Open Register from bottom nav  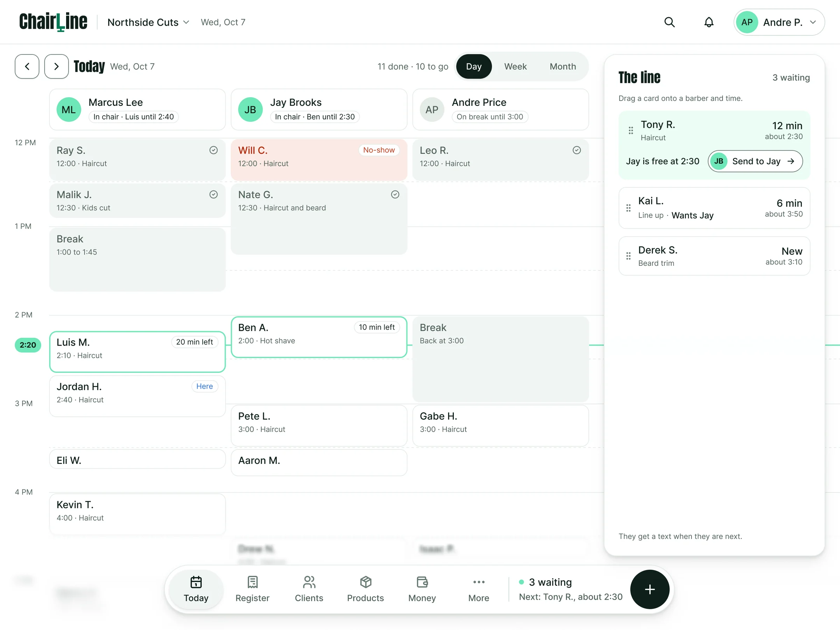pyautogui.click(x=252, y=589)
